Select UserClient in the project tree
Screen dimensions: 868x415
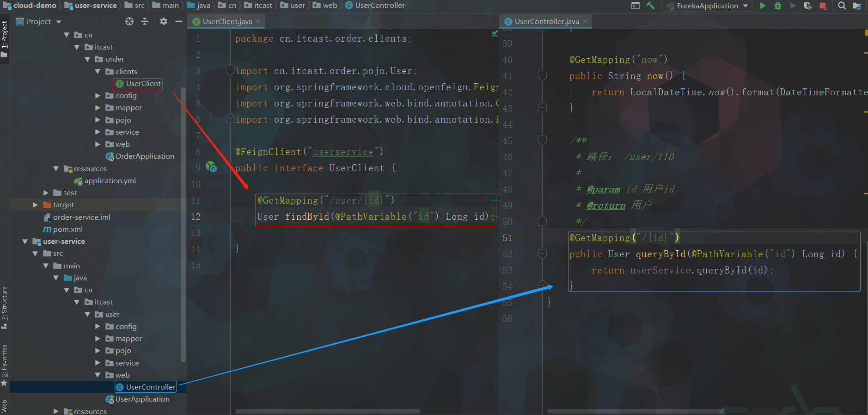point(143,84)
